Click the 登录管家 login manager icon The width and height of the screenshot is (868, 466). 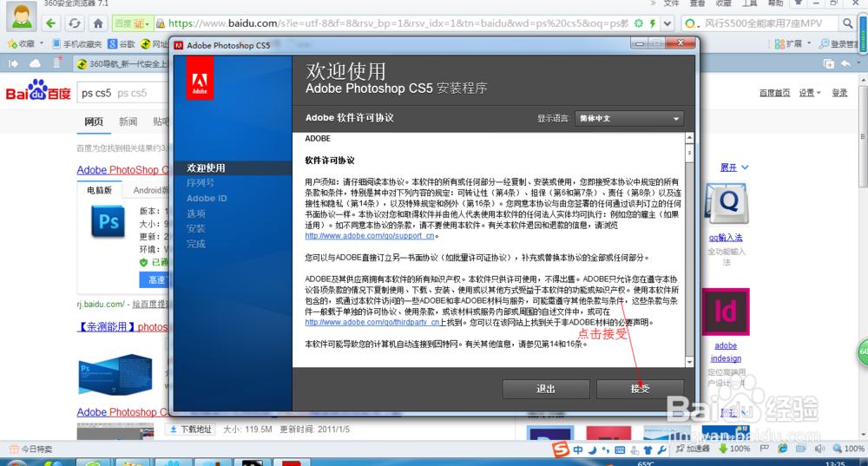point(838,43)
